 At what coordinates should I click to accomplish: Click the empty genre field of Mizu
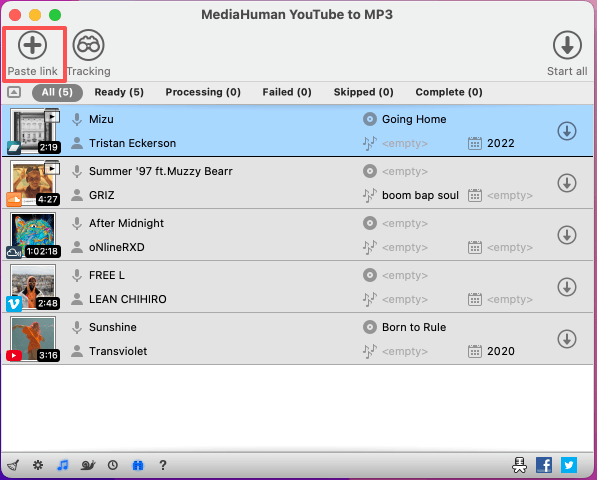click(x=405, y=144)
